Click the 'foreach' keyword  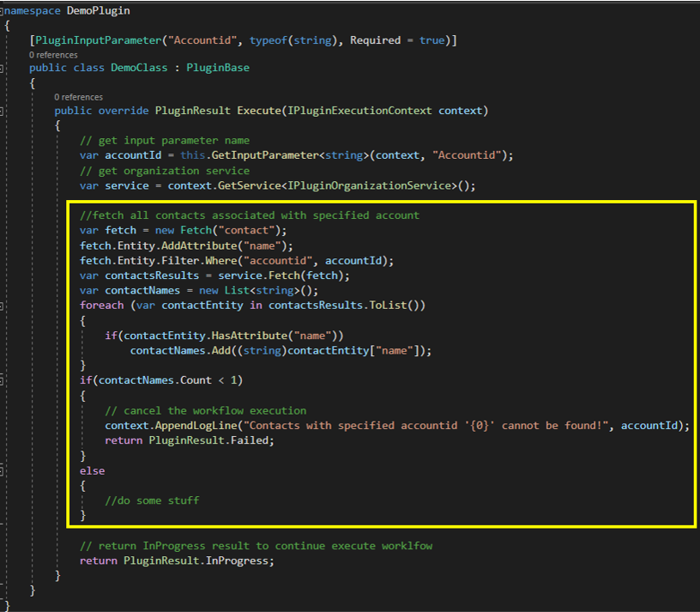pos(102,306)
